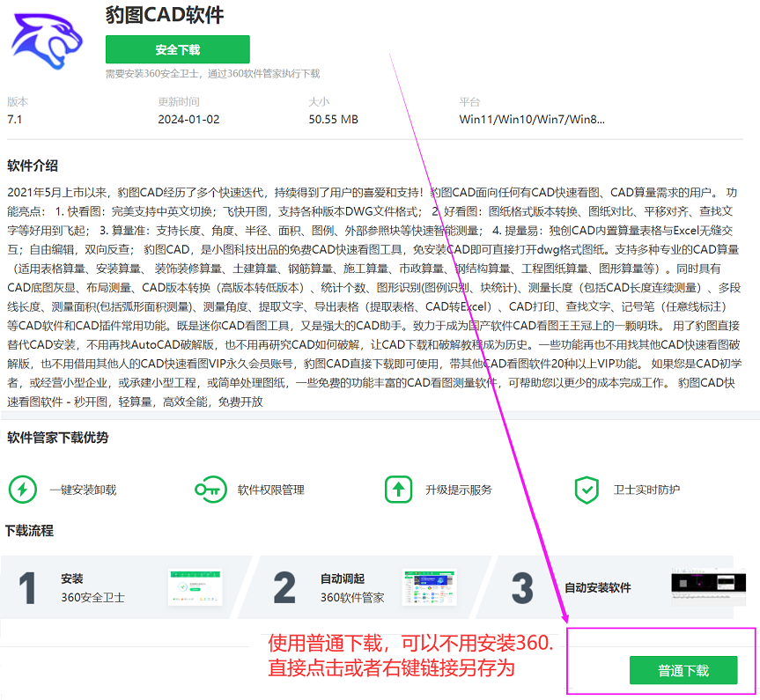This screenshot has height=700, width=760.
Task: Click the 软件管家下载优势 heading
Action: pyautogui.click(x=57, y=438)
